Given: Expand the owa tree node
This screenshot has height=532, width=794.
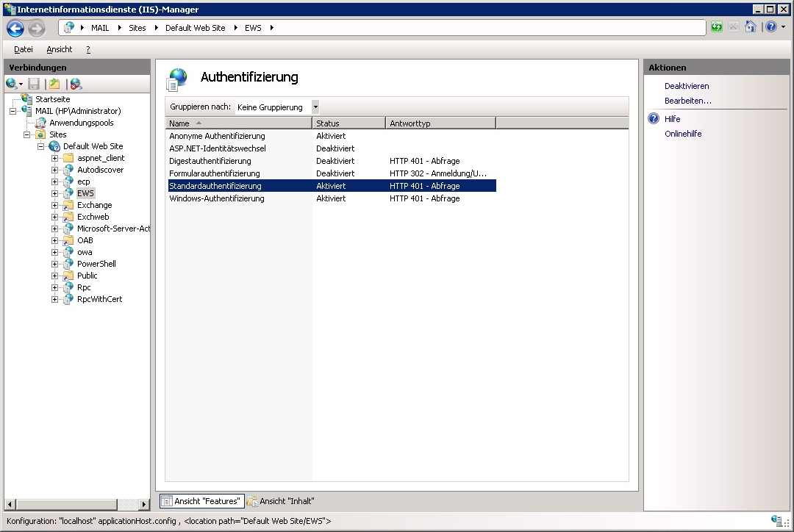Looking at the screenshot, I should pyautogui.click(x=55, y=252).
